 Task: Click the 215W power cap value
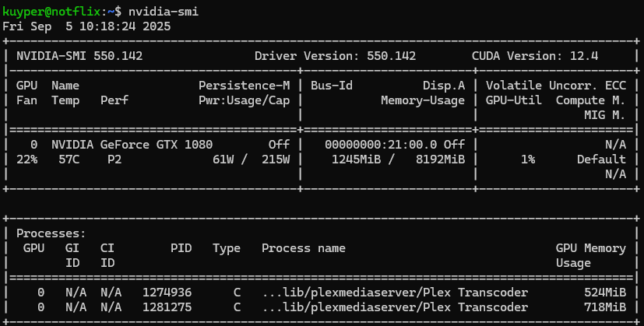(x=274, y=159)
